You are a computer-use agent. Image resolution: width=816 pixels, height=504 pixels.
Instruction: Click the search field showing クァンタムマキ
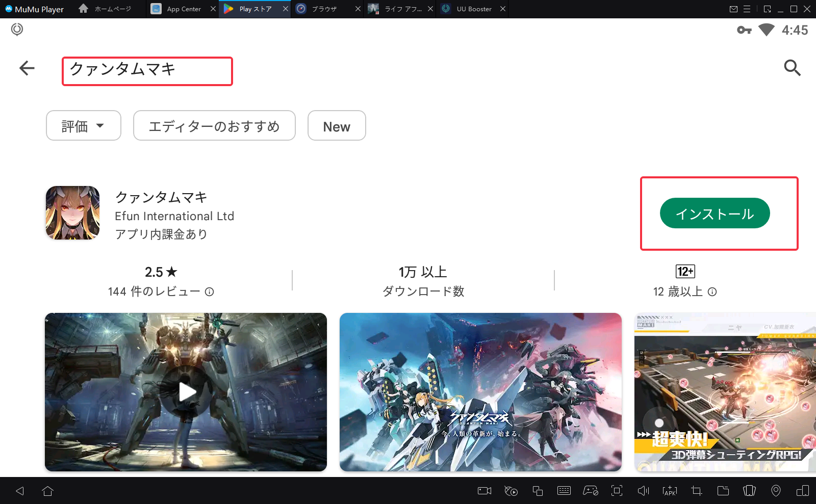click(147, 71)
